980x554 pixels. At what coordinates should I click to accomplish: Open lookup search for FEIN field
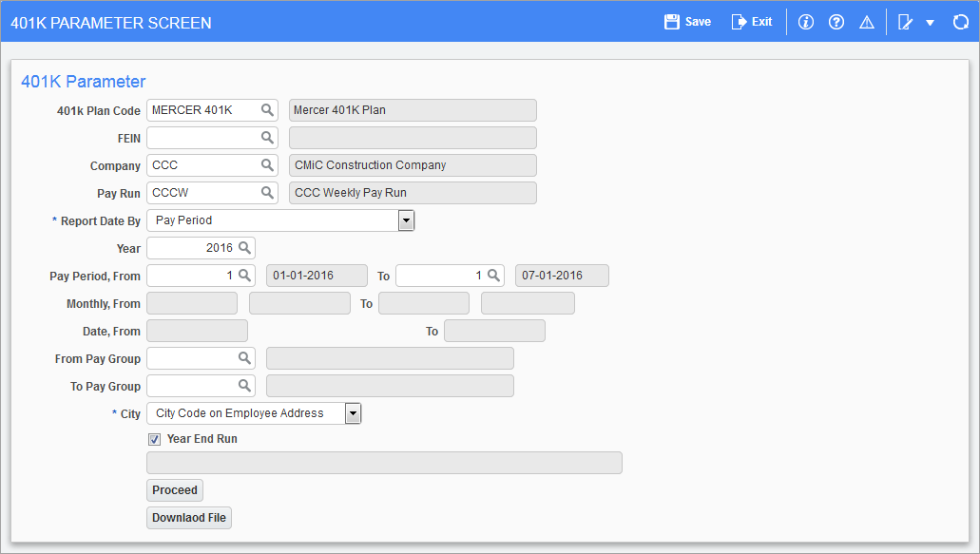(x=267, y=138)
